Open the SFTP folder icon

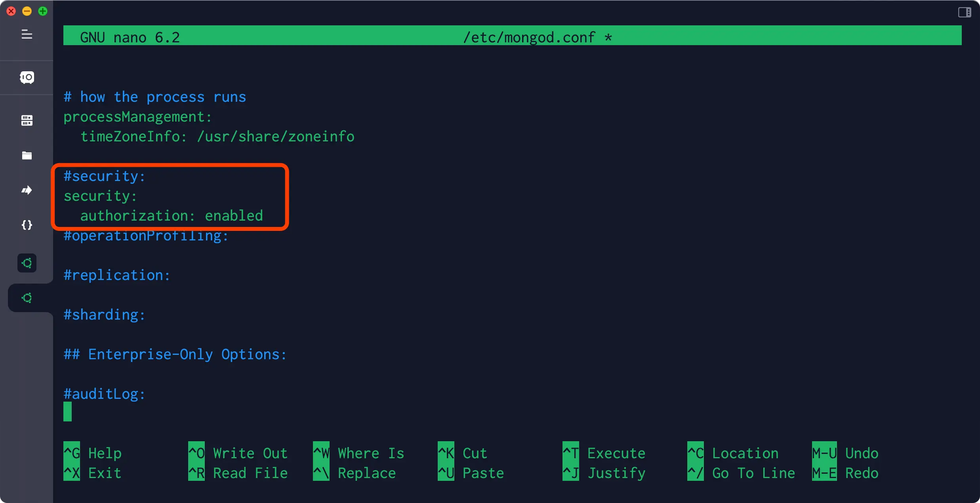[x=27, y=155]
